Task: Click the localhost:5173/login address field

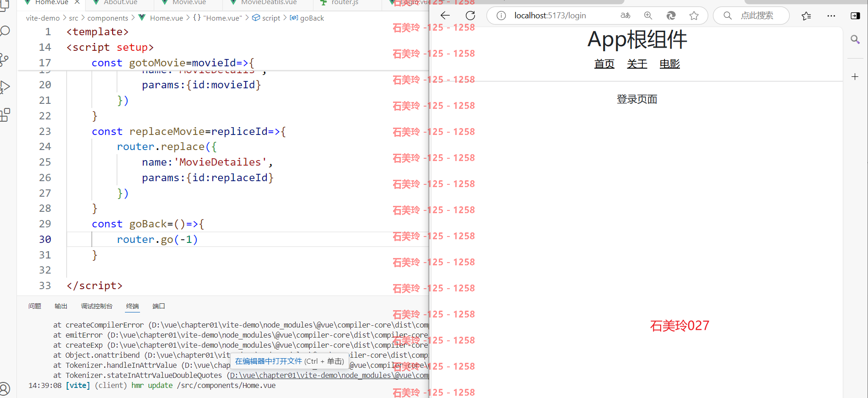Action: click(550, 16)
